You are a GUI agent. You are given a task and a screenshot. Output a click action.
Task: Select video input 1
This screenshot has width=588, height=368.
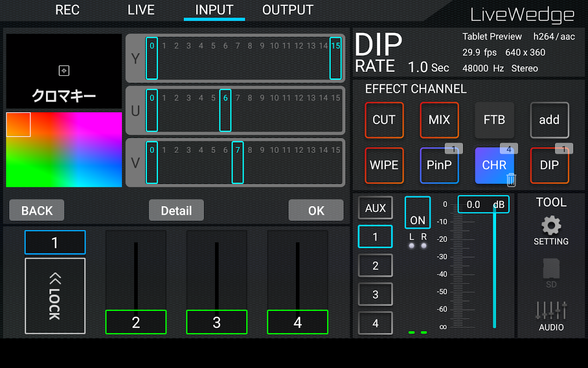tap(55, 242)
